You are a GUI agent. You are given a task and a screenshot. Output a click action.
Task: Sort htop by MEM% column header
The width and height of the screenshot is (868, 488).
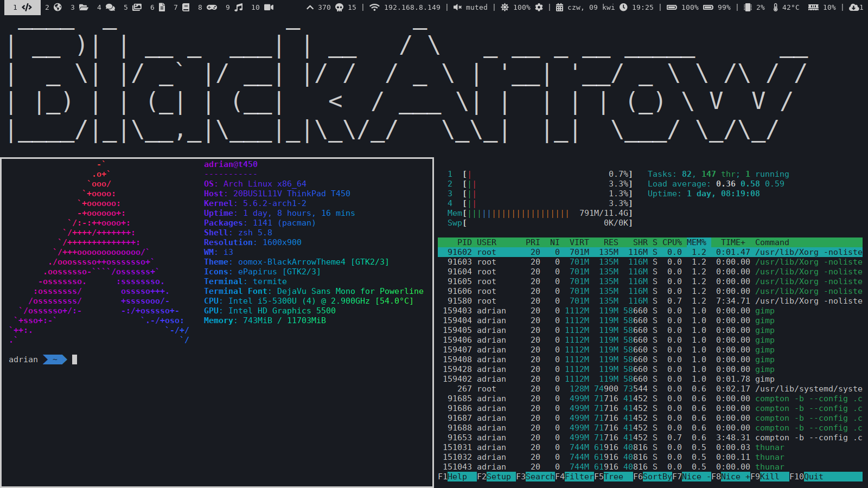point(697,242)
